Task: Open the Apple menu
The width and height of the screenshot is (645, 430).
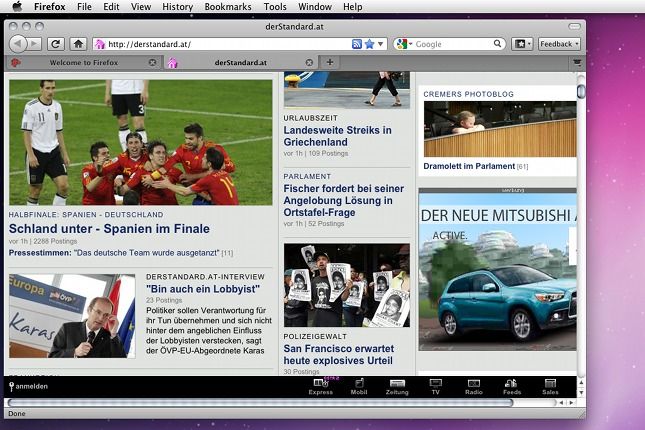Action: click(17, 7)
